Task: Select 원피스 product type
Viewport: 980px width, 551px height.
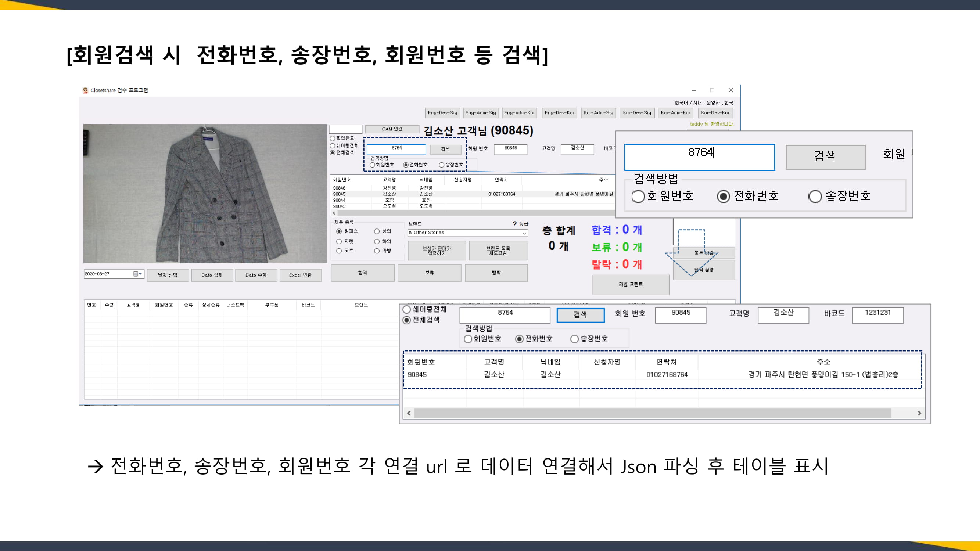Action: (x=338, y=231)
